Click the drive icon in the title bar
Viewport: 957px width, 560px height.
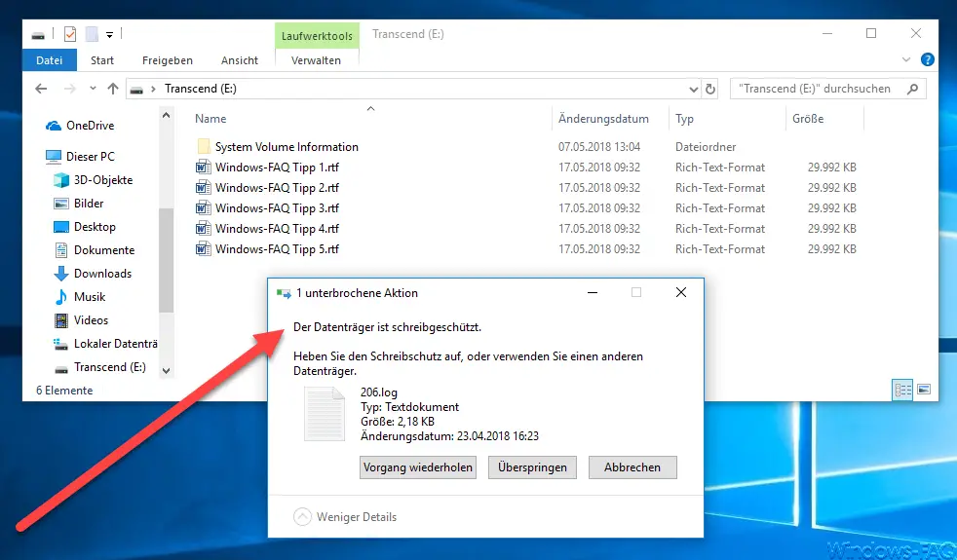pyautogui.click(x=38, y=35)
